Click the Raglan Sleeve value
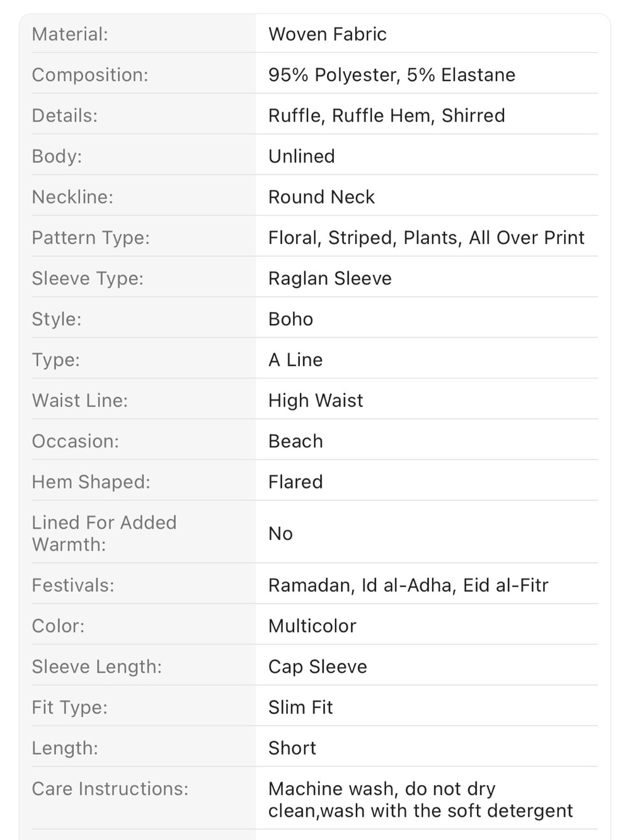The height and width of the screenshot is (840, 630). tap(330, 279)
